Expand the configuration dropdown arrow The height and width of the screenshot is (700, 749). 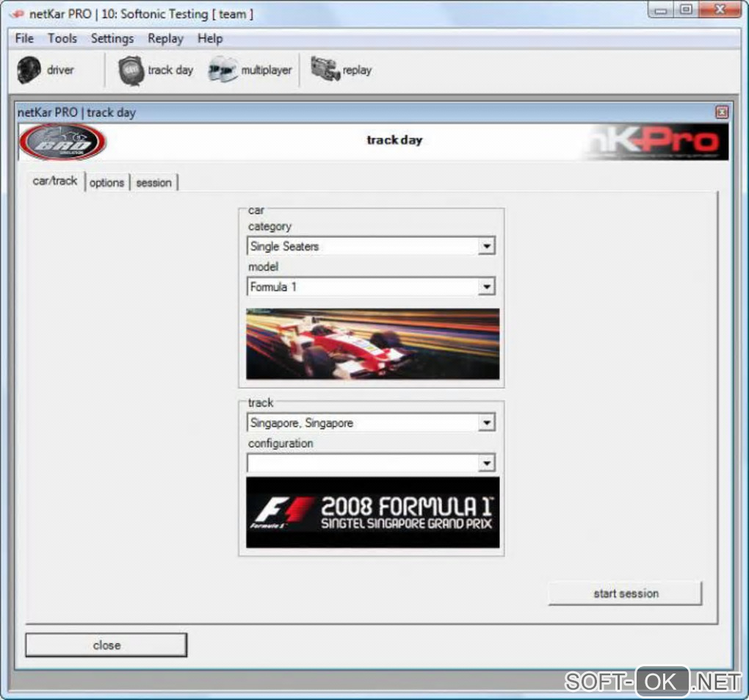tap(486, 463)
